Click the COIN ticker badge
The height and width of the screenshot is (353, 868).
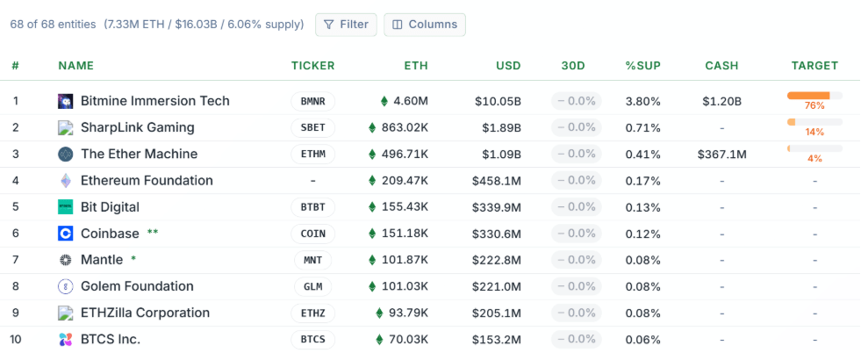pyautogui.click(x=312, y=234)
